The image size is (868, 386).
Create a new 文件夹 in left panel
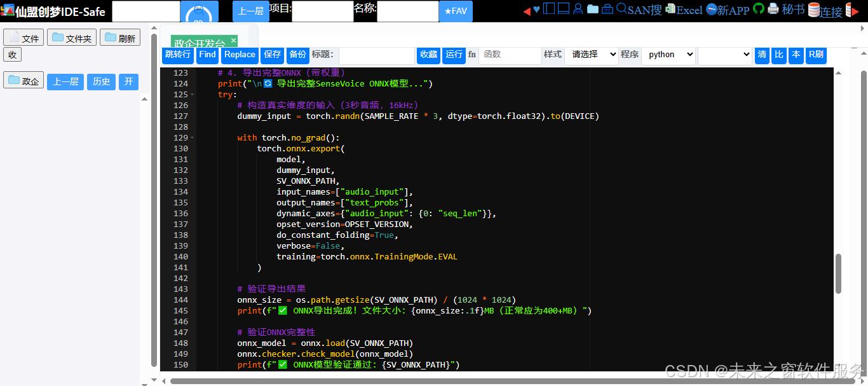point(72,38)
